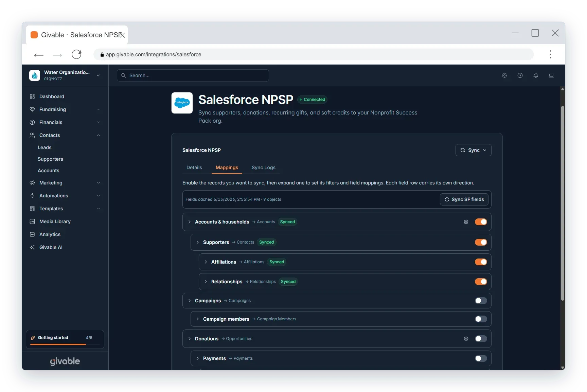The height and width of the screenshot is (392, 587).
Task: Click the Media Library image icon
Action: 32,221
